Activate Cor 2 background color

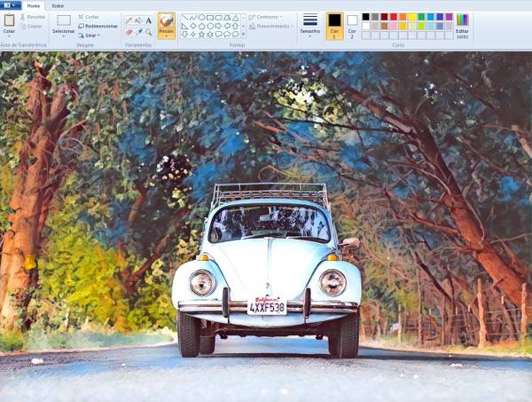click(352, 26)
